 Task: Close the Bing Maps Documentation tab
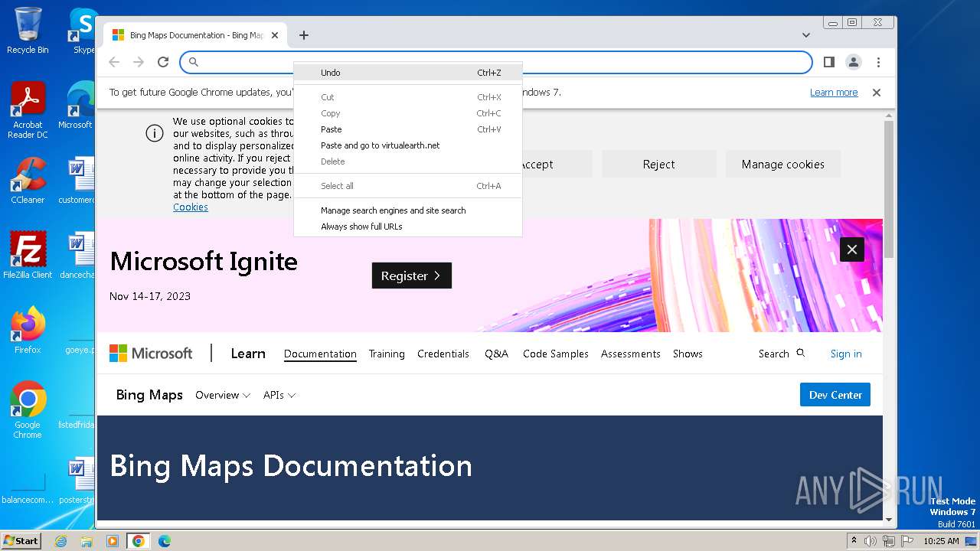click(x=276, y=35)
